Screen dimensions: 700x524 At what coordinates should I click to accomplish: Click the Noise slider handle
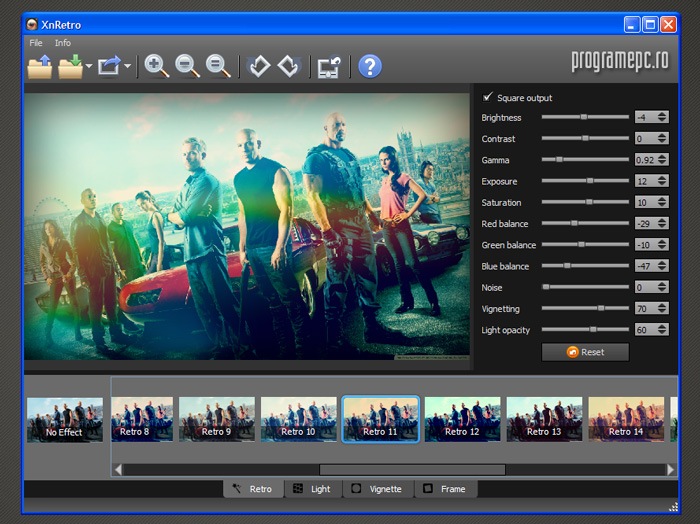click(546, 287)
